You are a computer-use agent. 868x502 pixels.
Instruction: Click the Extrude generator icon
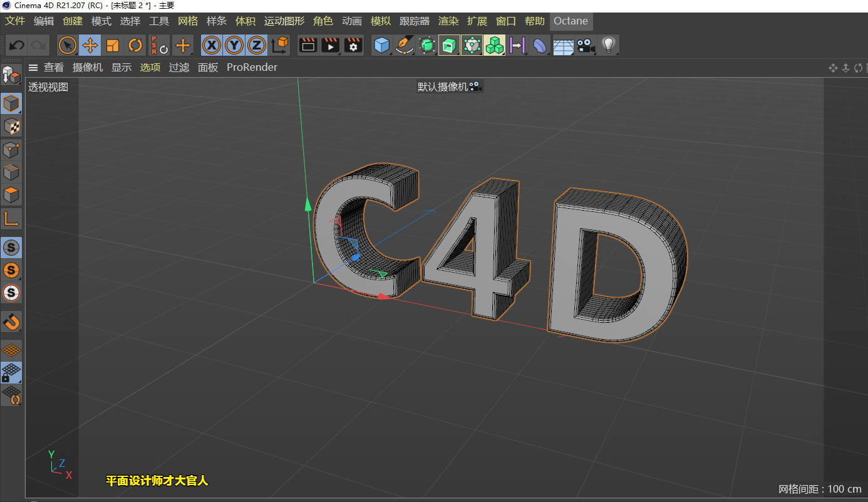449,45
